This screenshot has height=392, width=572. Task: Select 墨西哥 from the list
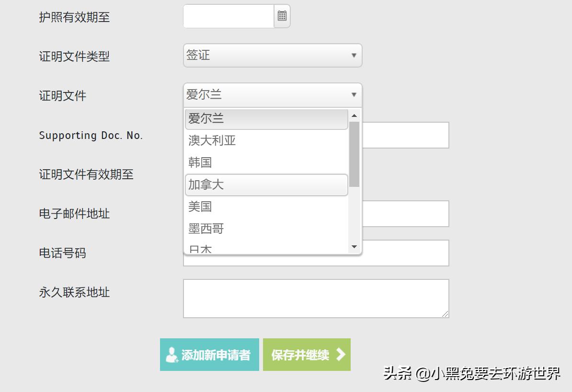tap(266, 229)
